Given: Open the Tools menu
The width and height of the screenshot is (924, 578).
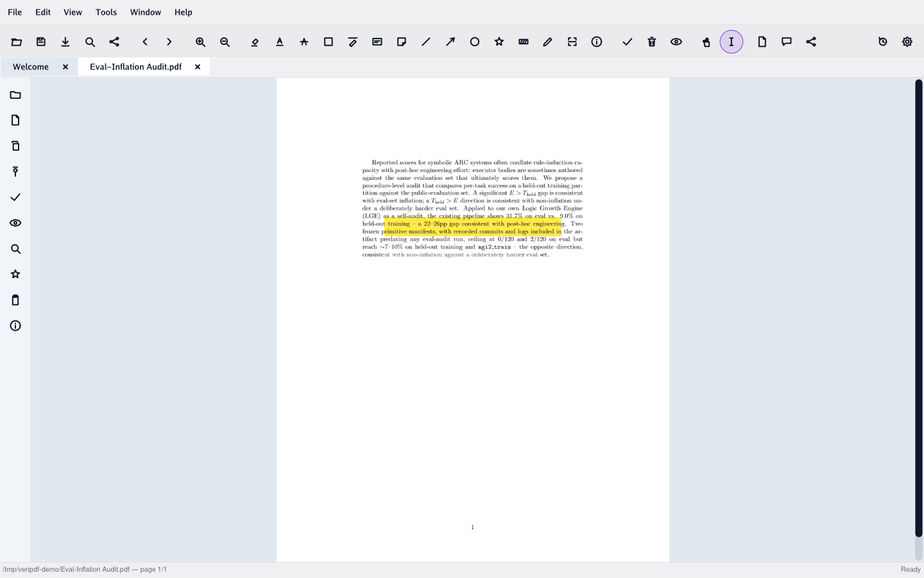Looking at the screenshot, I should (x=107, y=12).
